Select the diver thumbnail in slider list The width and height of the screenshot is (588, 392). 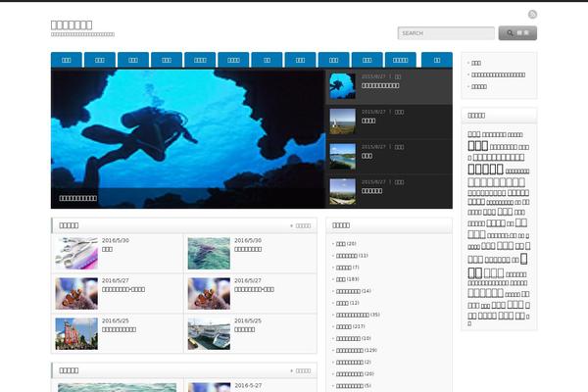click(342, 86)
